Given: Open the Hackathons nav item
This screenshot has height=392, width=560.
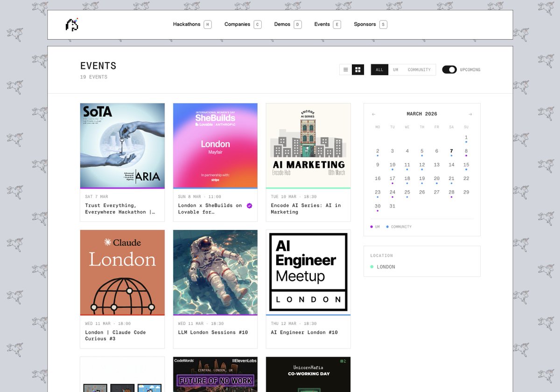Looking at the screenshot, I should (187, 24).
